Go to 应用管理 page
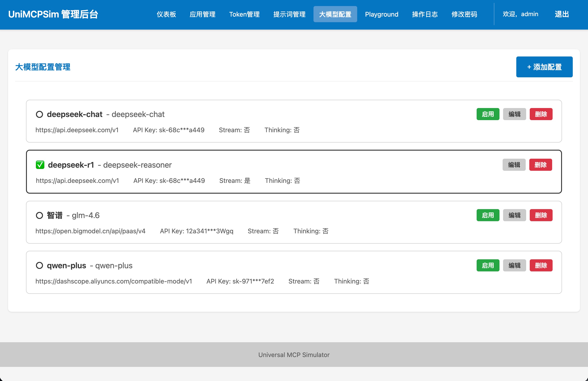The width and height of the screenshot is (588, 381). [x=203, y=14]
